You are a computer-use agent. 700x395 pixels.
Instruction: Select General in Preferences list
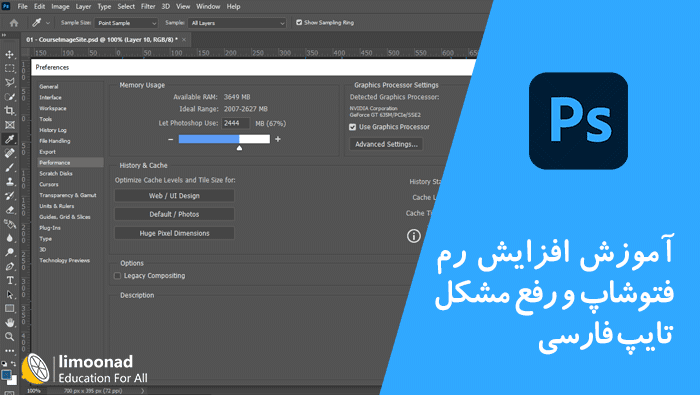[49, 87]
